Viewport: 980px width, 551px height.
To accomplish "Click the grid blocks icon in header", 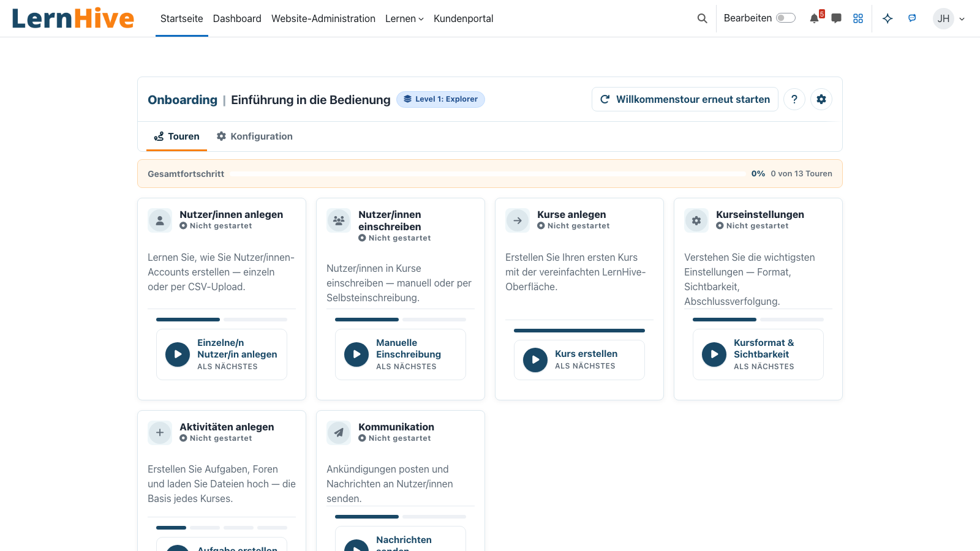I will click(x=858, y=18).
